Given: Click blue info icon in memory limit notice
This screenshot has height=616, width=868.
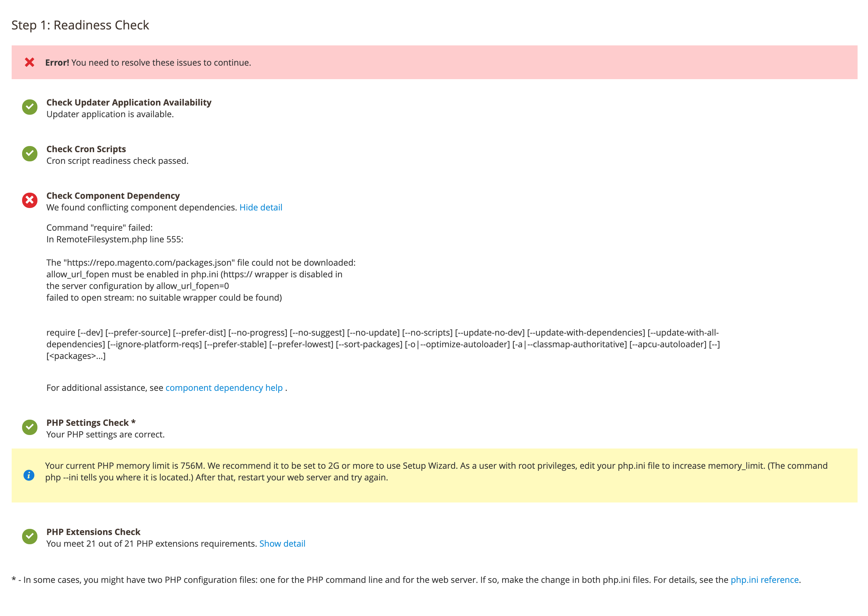Looking at the screenshot, I should [29, 475].
